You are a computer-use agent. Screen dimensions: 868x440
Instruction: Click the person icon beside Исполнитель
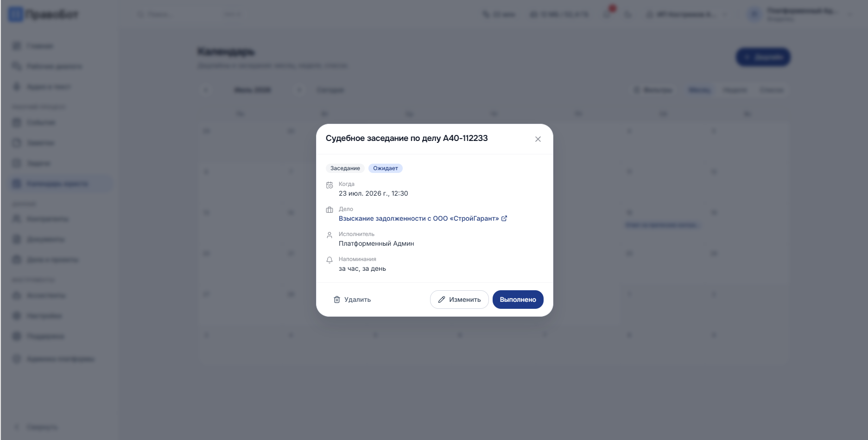329,235
